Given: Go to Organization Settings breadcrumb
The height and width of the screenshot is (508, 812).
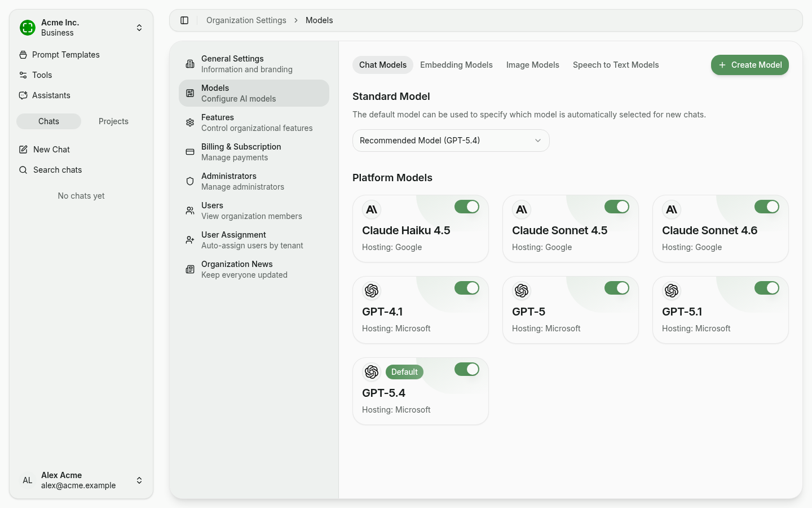Looking at the screenshot, I should [x=246, y=20].
